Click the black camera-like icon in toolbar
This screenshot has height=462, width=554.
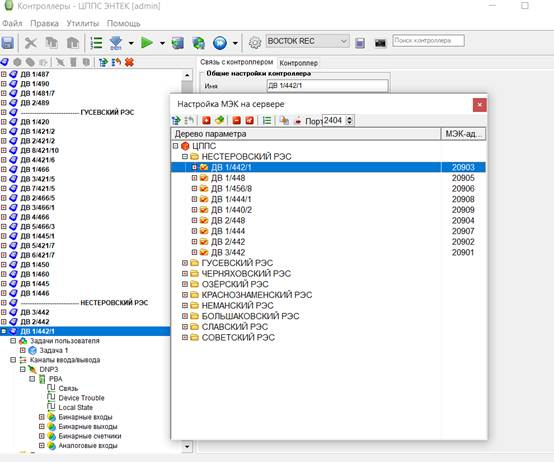(x=380, y=43)
